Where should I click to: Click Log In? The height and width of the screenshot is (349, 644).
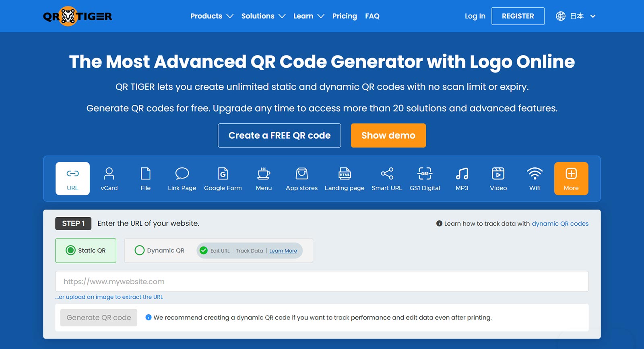(x=475, y=16)
